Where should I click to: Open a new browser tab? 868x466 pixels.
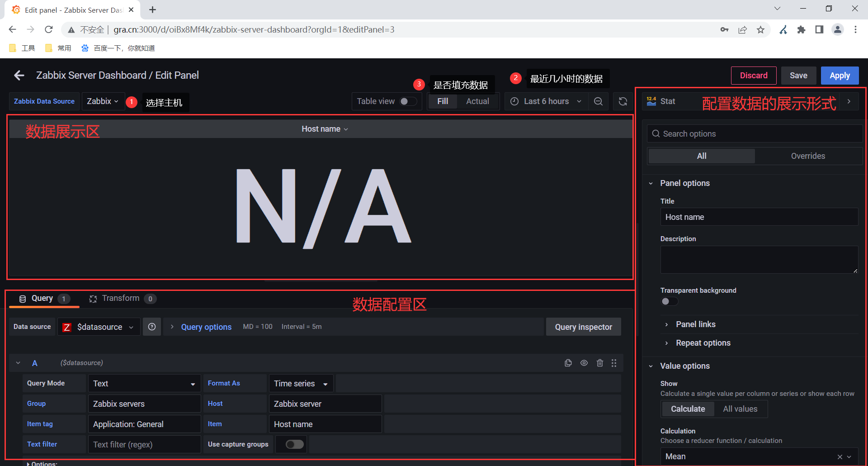point(152,10)
